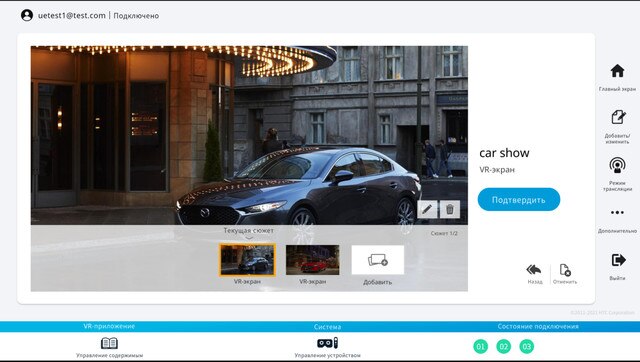Open Режим трансляции broadcast mode icon

point(617,165)
